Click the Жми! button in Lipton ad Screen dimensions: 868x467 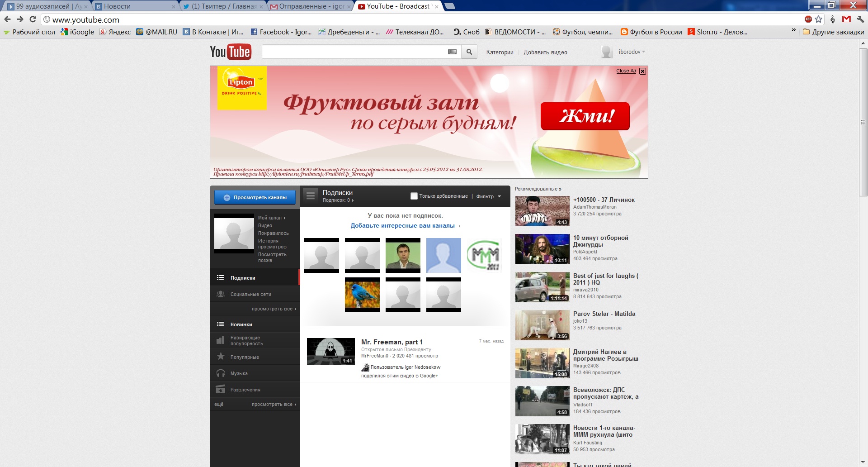(585, 116)
